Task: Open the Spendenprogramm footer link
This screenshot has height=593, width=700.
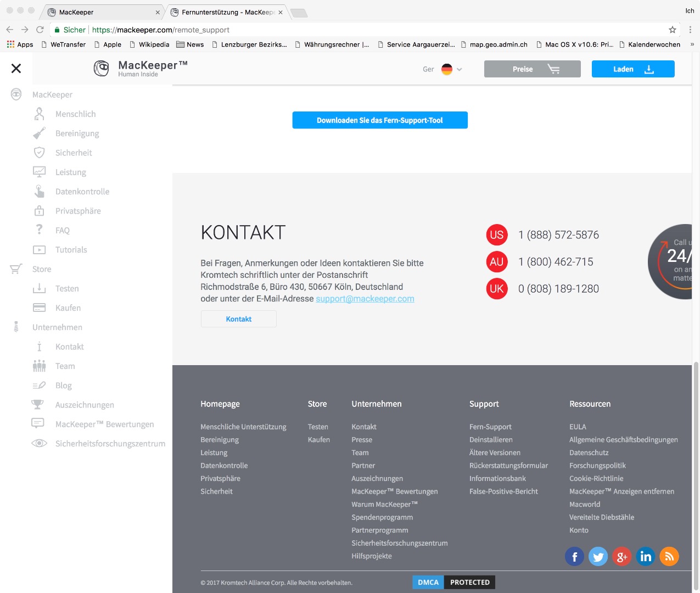Action: [382, 517]
